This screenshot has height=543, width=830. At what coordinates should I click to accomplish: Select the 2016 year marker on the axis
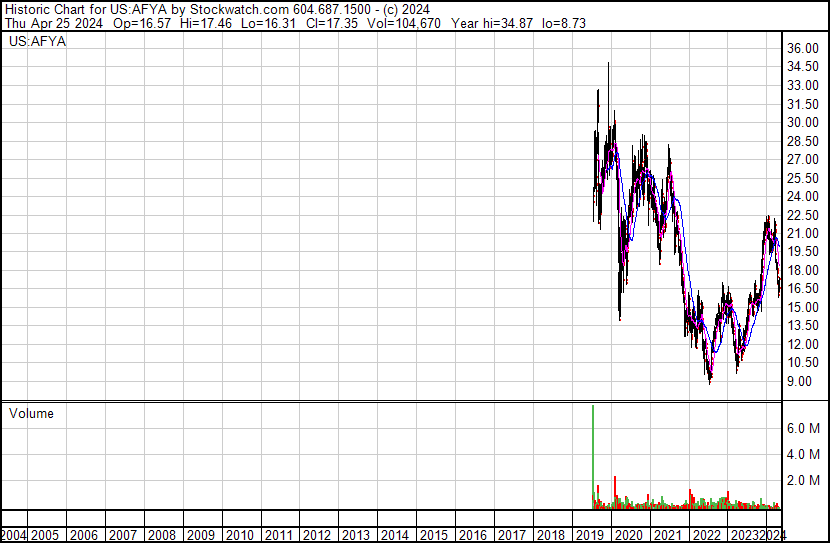click(472, 535)
